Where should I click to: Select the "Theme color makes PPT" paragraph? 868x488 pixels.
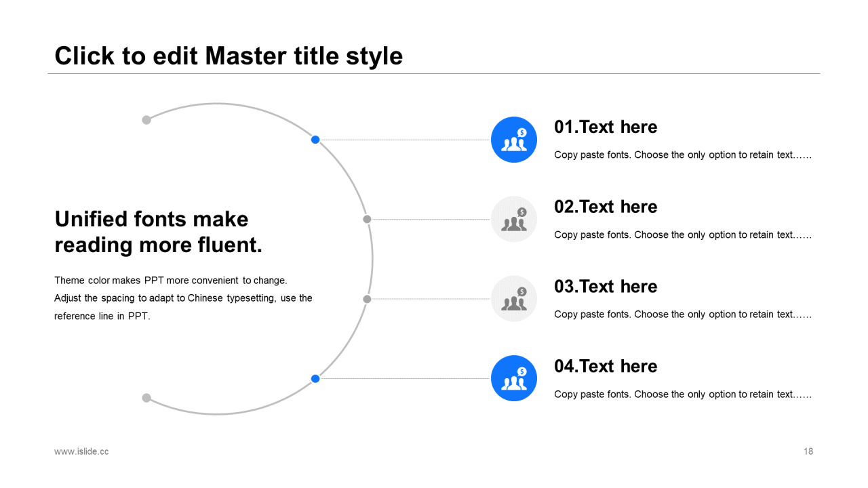coord(183,298)
